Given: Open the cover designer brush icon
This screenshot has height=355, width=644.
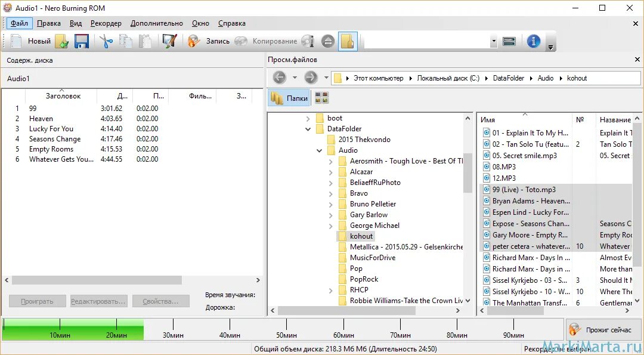Looking at the screenshot, I should pos(169,41).
